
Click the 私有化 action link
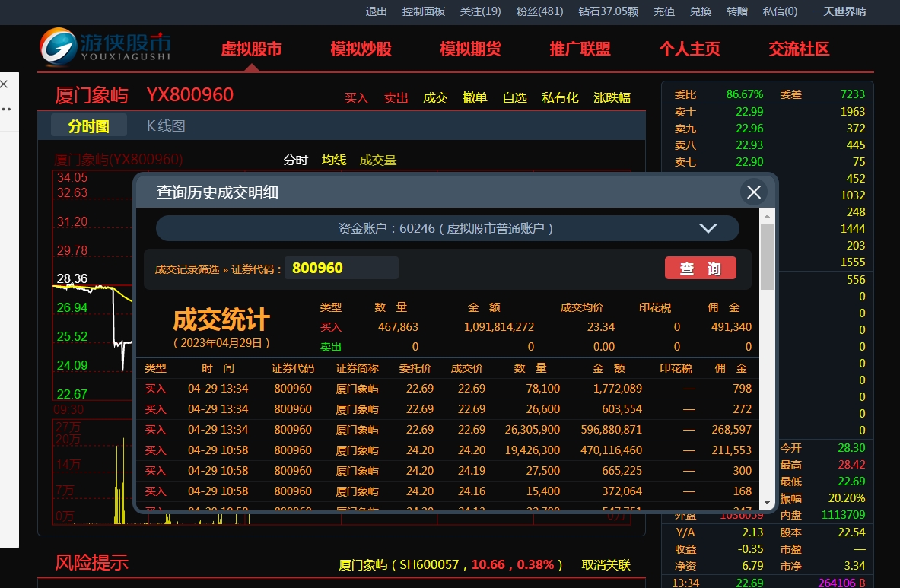click(560, 98)
